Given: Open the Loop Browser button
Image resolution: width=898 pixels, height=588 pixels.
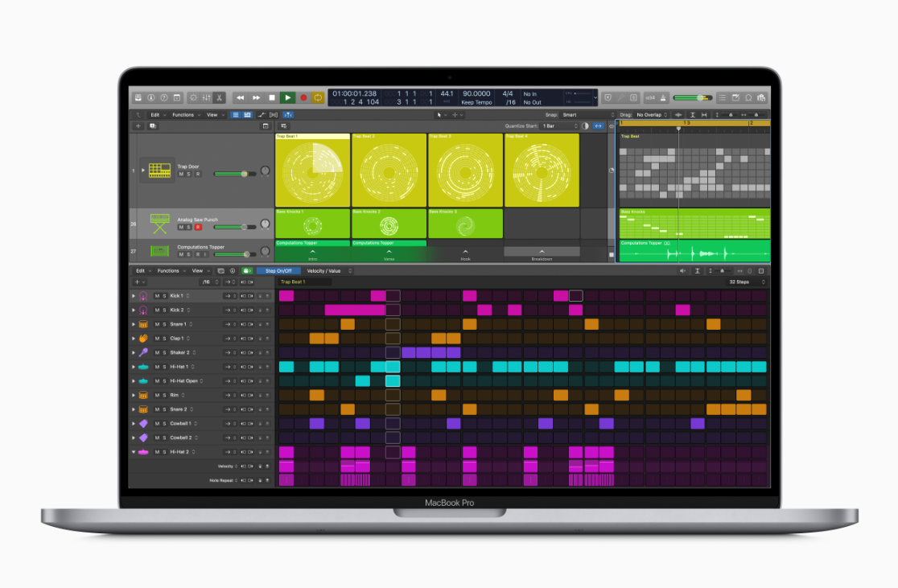Looking at the screenshot, I should point(748,98).
